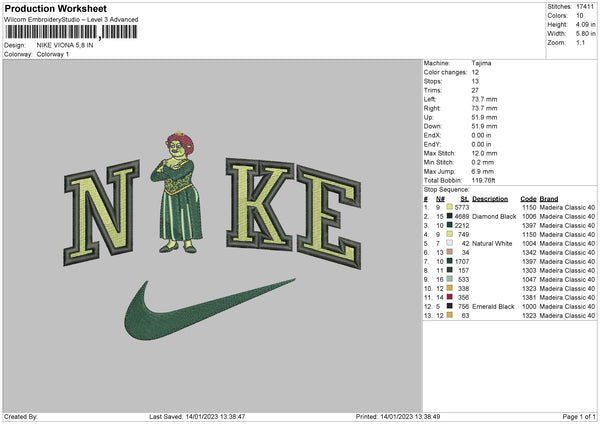Select stitch count 5773 in row 1
This screenshot has height=424, width=600.
pyautogui.click(x=462, y=207)
